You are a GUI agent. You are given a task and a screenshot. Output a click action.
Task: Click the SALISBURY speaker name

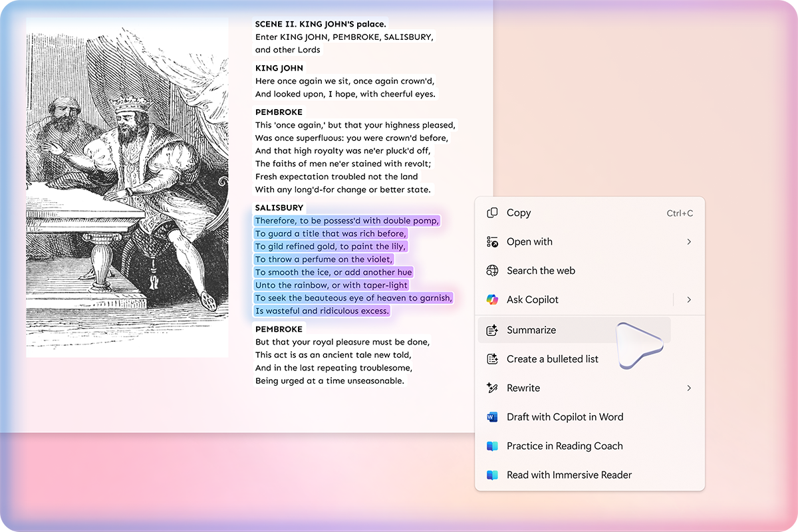point(279,207)
